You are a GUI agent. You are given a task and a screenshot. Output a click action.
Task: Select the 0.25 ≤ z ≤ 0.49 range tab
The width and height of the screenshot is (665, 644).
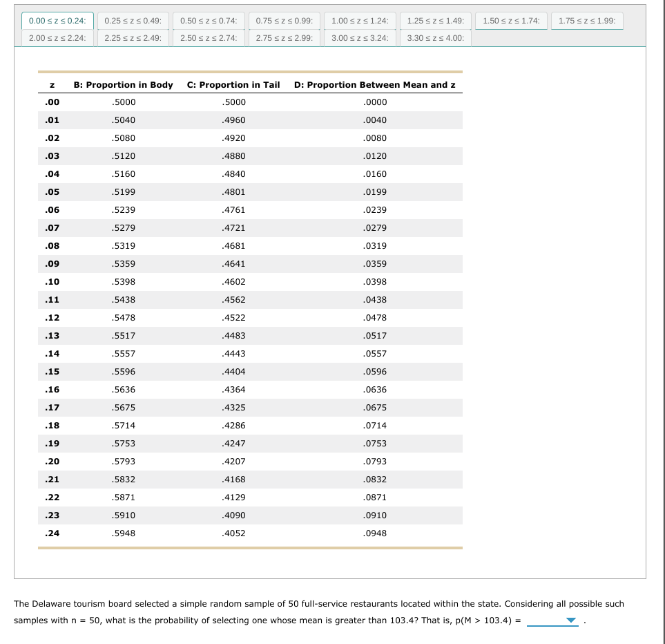tap(131, 21)
